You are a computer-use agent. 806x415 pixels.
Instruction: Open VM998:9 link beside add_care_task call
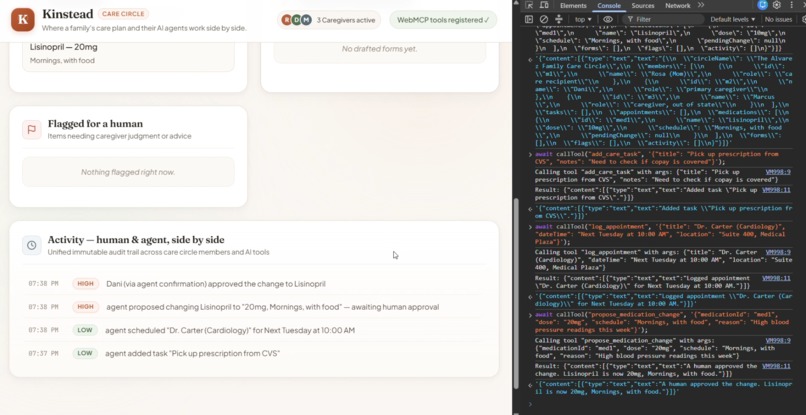pyautogui.click(x=778, y=172)
